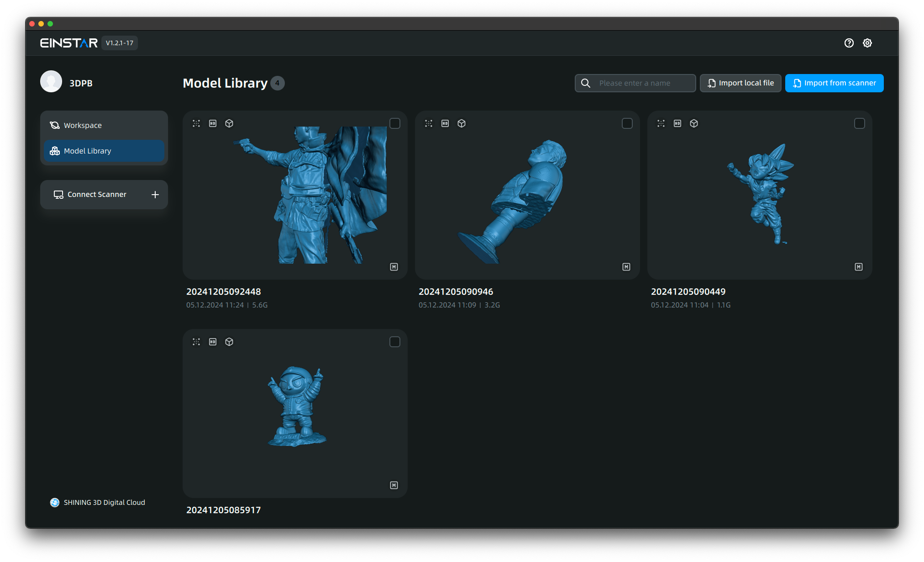Toggle checkbox on model 20241205085917
Viewport: 924px width, 562px height.
[x=395, y=341]
